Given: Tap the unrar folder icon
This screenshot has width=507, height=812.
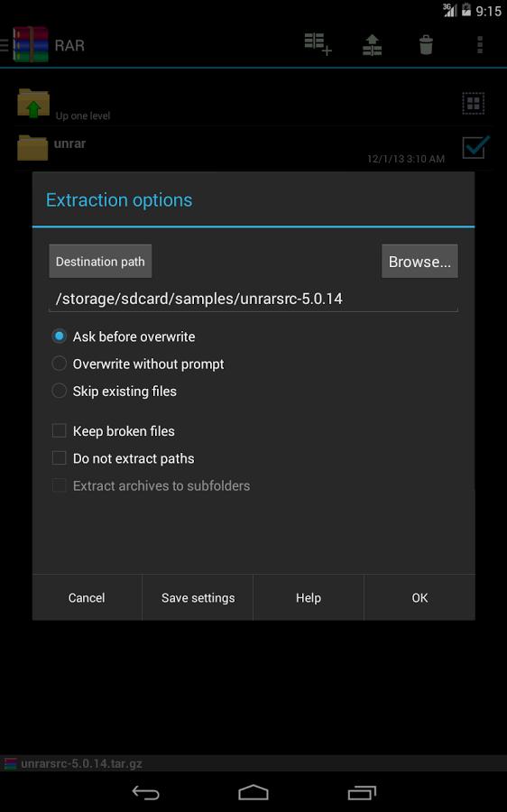Looking at the screenshot, I should (x=32, y=148).
